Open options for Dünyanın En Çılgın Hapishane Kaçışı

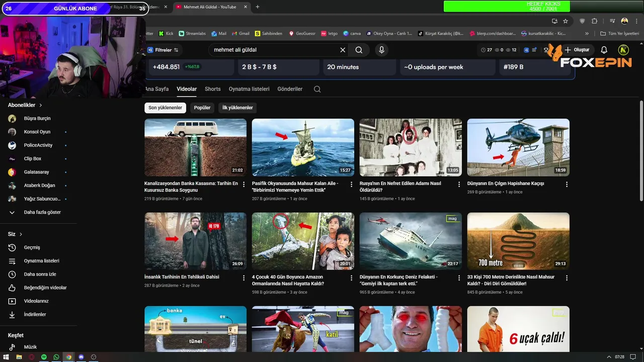click(x=567, y=185)
